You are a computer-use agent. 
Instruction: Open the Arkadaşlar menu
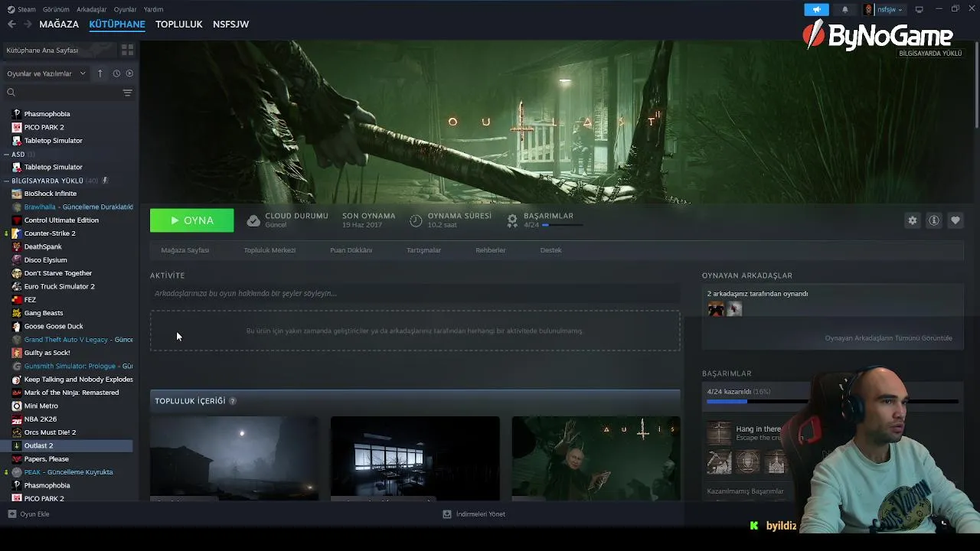point(92,9)
